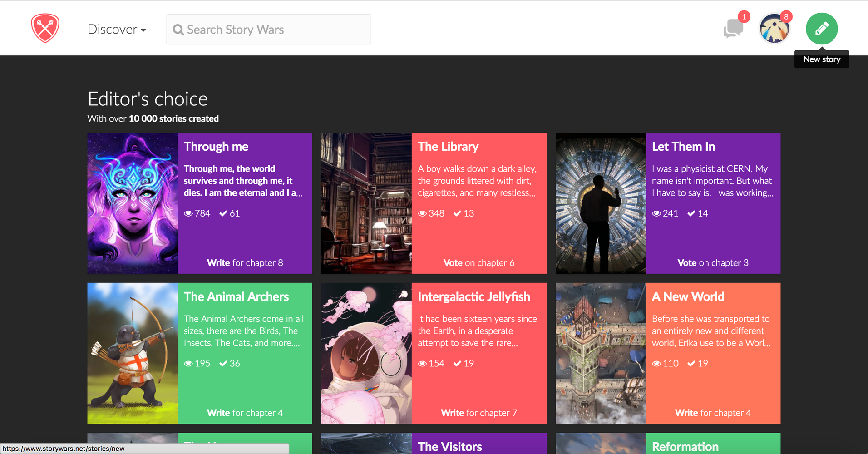The image size is (868, 454).
Task: Click the eye icon showing 241 views
Action: pyautogui.click(x=656, y=213)
